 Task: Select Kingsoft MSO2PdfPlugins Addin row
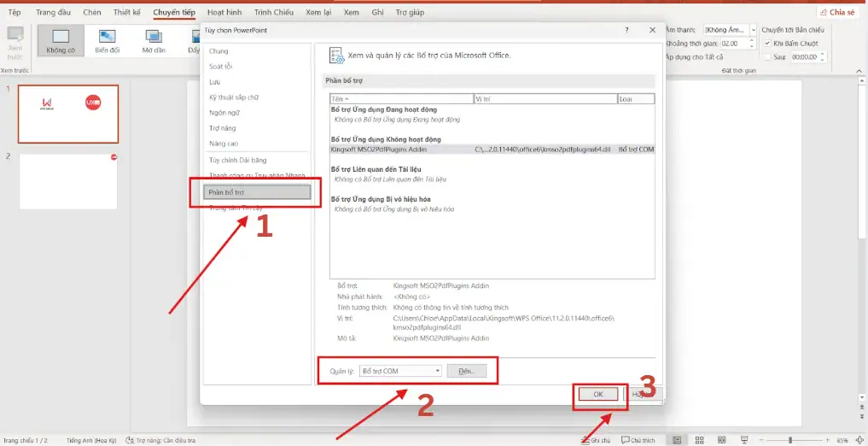pyautogui.click(x=492, y=149)
